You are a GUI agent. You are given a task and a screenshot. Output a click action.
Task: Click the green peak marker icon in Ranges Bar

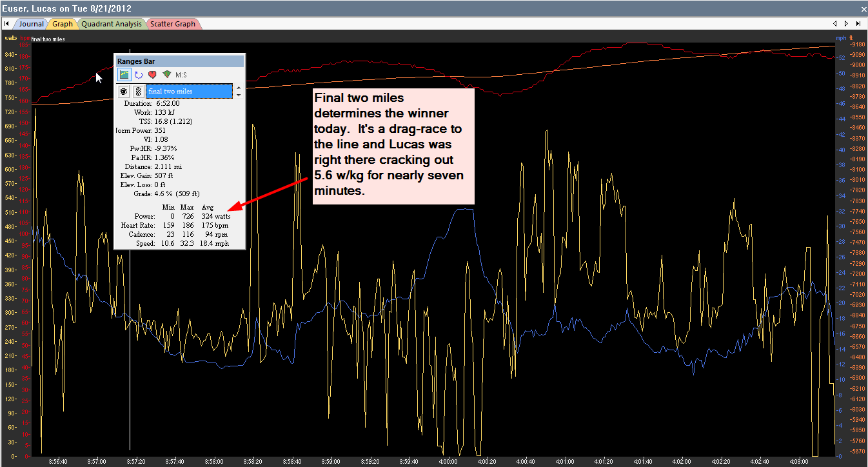[x=166, y=74]
